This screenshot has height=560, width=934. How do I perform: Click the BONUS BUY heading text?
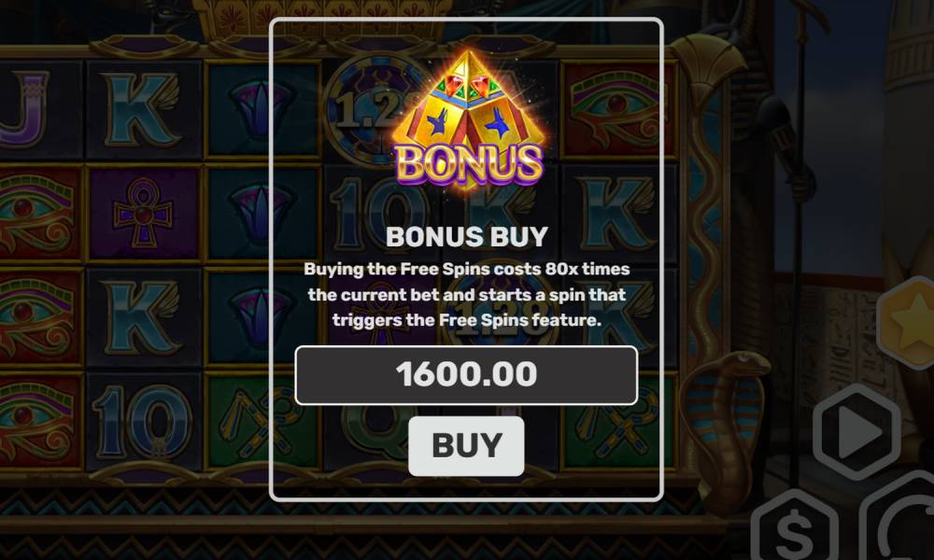(466, 237)
